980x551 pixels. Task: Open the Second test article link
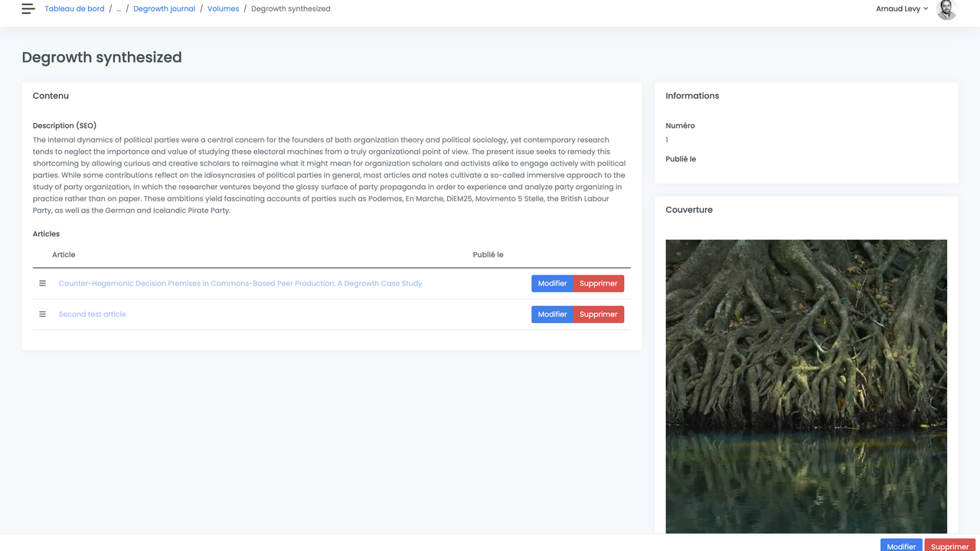coord(92,315)
